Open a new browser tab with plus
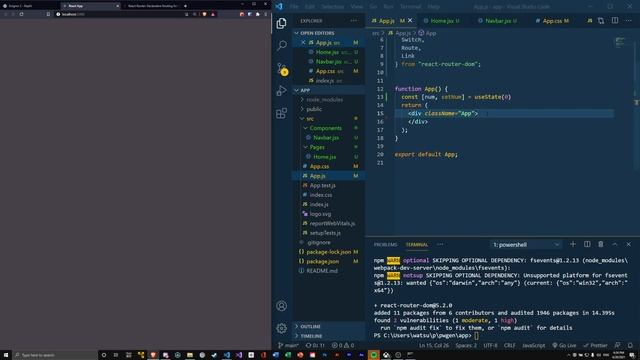This screenshot has height=360, width=640. click(x=185, y=6)
